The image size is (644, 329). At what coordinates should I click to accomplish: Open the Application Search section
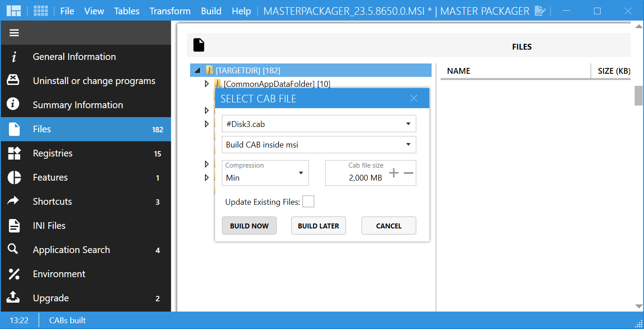86,250
